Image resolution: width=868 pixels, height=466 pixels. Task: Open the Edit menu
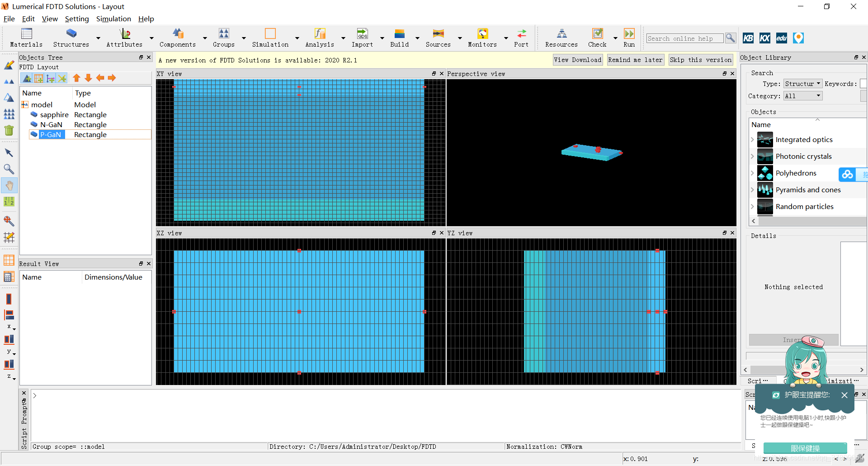tap(28, 19)
